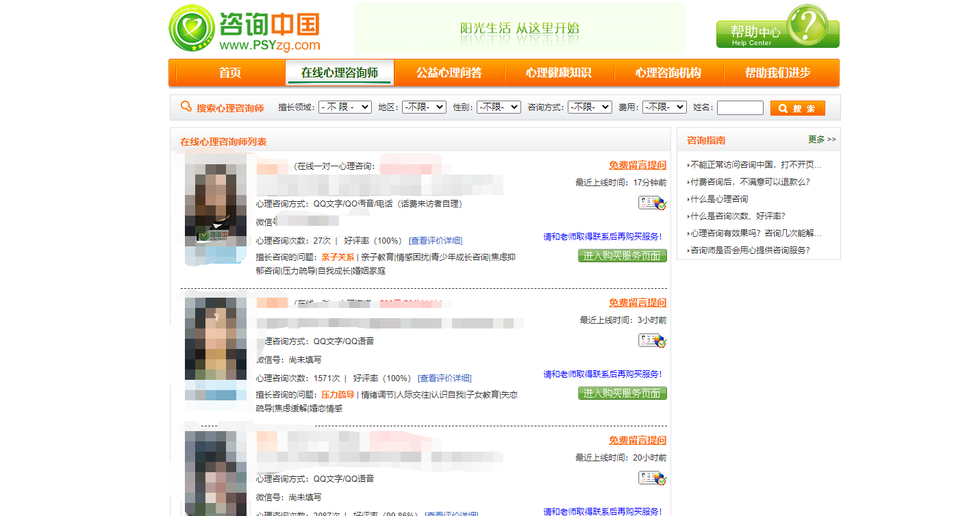Click the 咨询中国 site logo
The image size is (980, 516).
click(244, 29)
